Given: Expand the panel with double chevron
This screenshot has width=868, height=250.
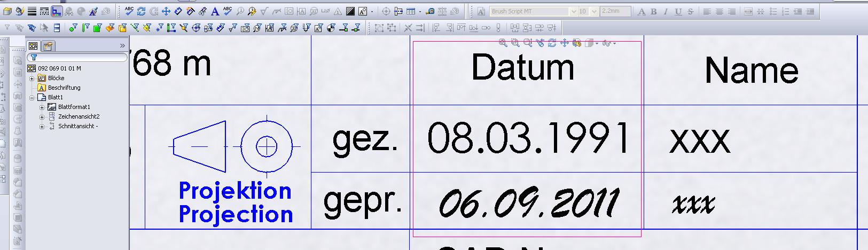Looking at the screenshot, I should [x=122, y=46].
